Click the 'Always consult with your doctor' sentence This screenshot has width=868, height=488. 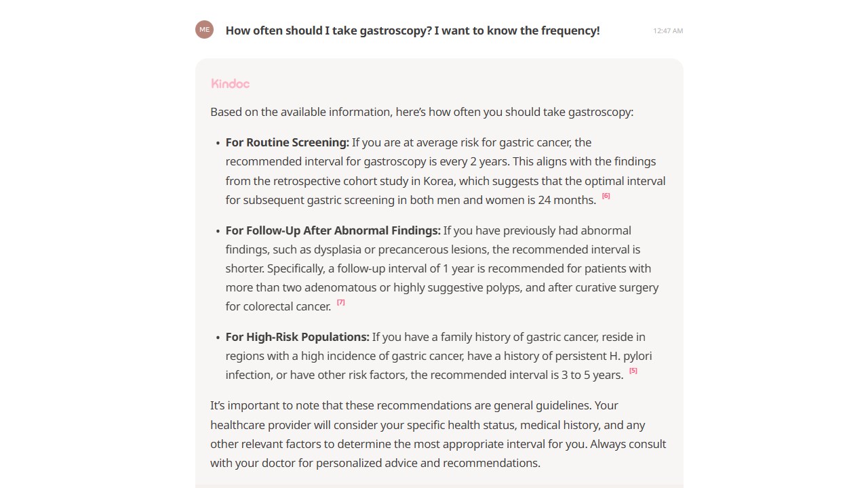[x=438, y=453]
